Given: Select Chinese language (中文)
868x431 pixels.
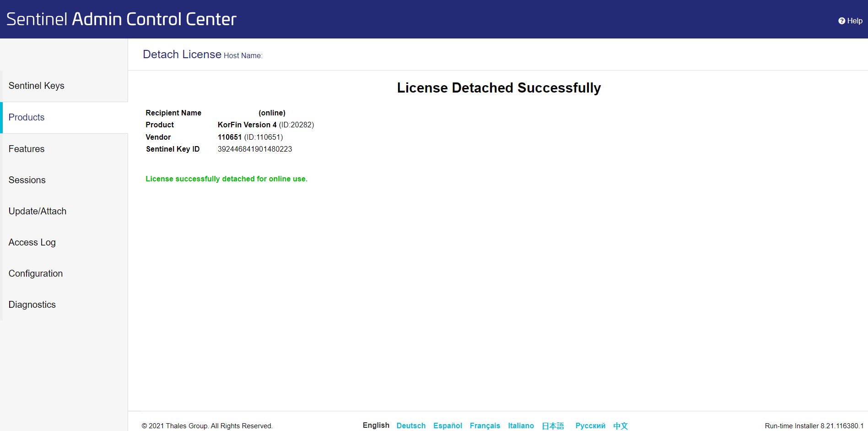Looking at the screenshot, I should point(620,426).
